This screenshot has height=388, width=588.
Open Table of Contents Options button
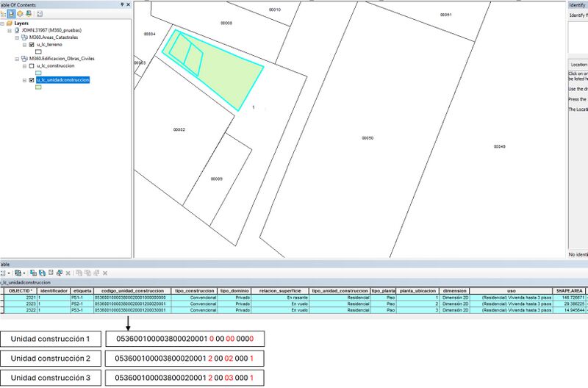click(40, 14)
